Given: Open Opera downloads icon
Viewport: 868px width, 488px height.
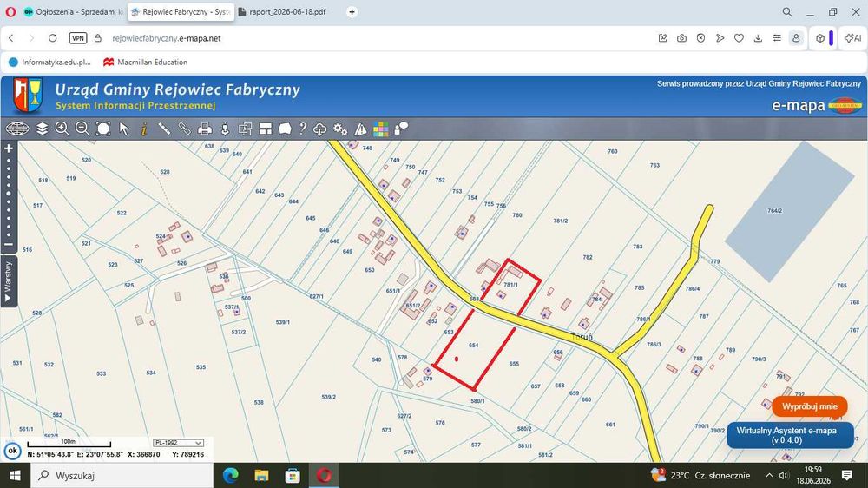Looking at the screenshot, I should click(758, 38).
